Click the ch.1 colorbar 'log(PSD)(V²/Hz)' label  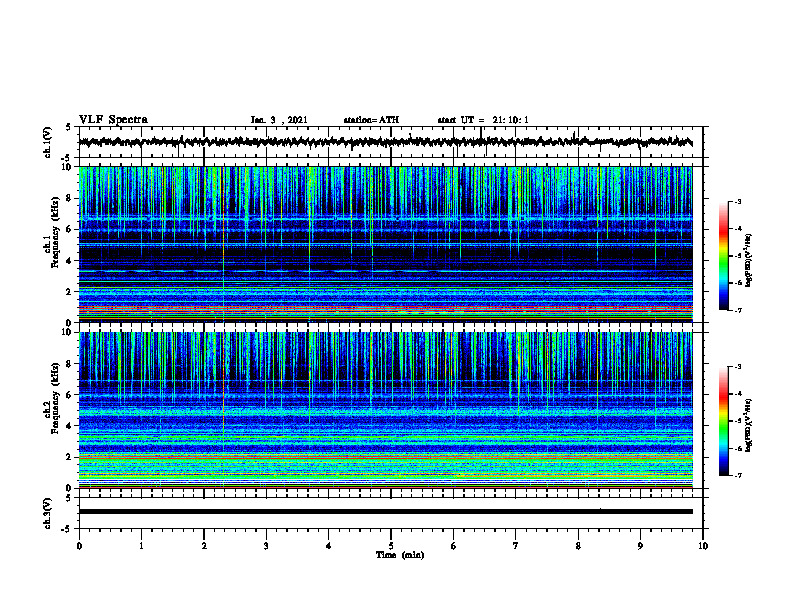pos(749,261)
